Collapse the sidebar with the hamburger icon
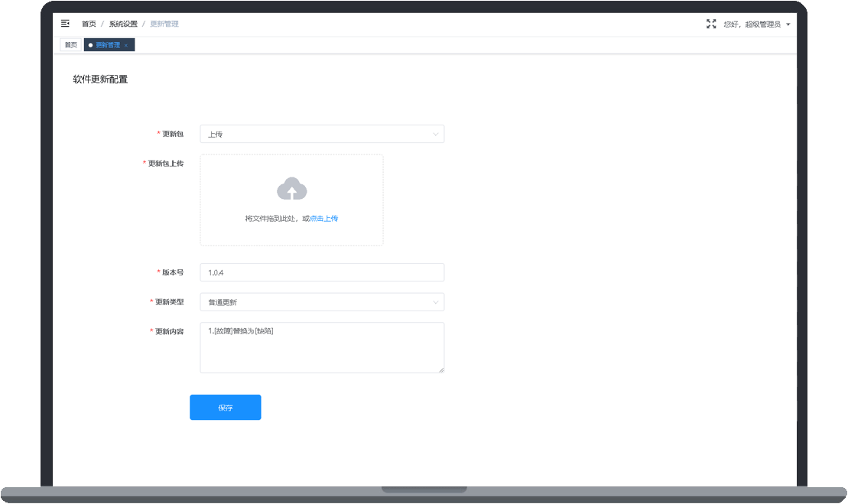This screenshot has height=504, width=848. (65, 24)
